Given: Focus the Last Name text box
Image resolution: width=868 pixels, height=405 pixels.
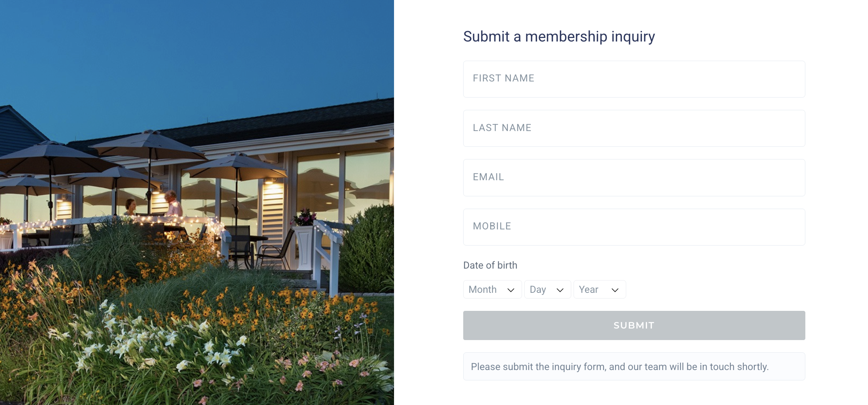Looking at the screenshot, I should (634, 128).
